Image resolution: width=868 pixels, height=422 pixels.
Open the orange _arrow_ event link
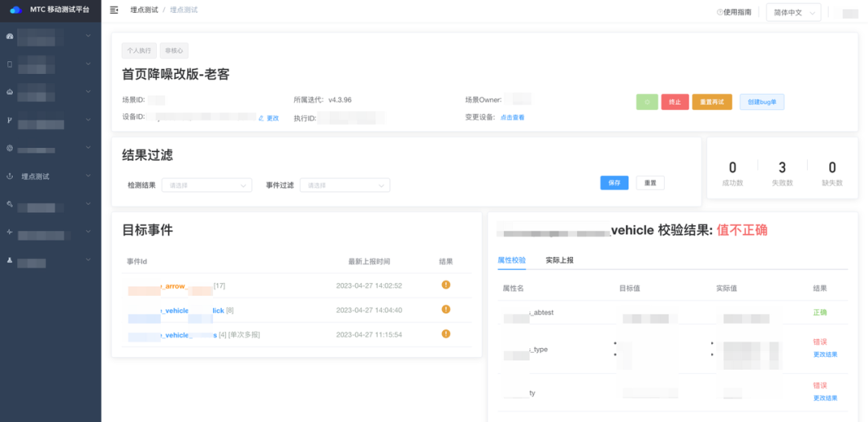(x=170, y=286)
